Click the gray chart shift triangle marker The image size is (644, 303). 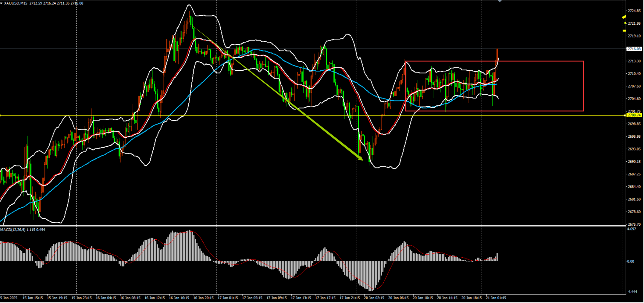click(500, 1)
